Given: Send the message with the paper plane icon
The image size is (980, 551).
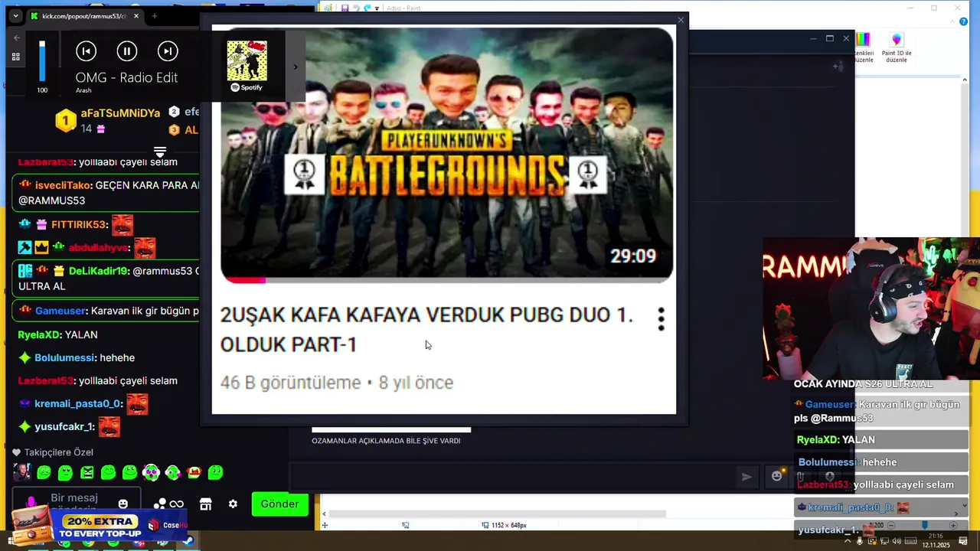Looking at the screenshot, I should 746,477.
